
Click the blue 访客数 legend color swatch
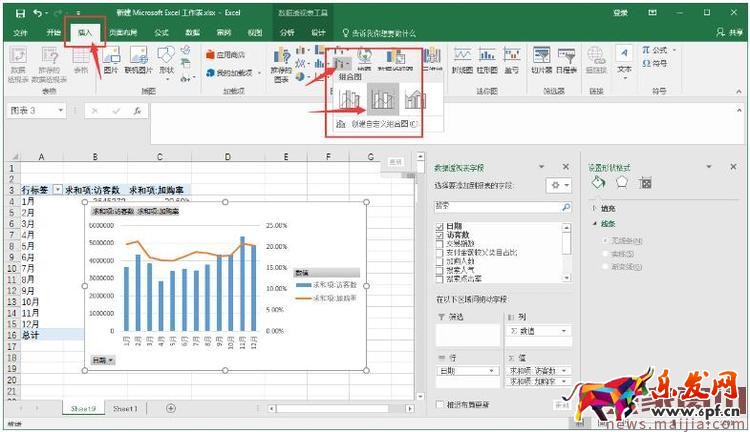(304, 285)
